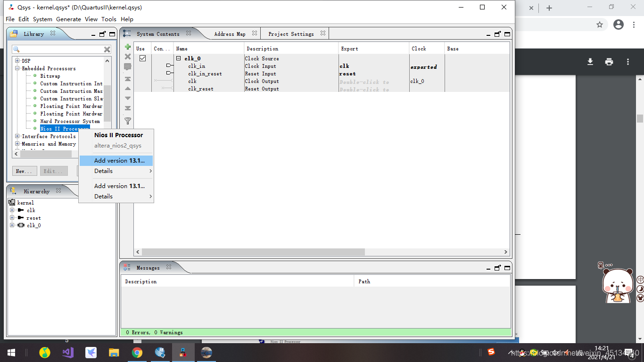
Task: Open Visual Studio from the taskbar
Action: 68,353
